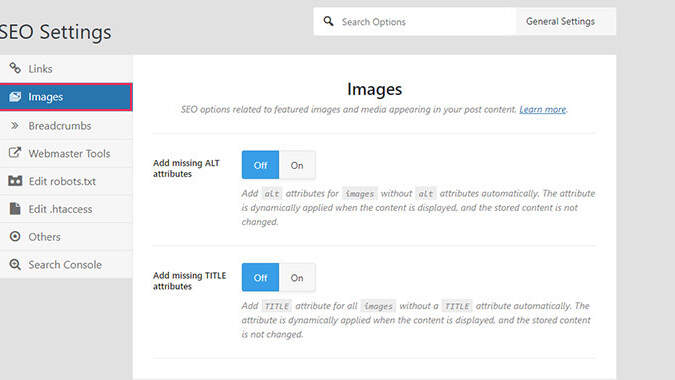The image size is (675, 380).
Task: Open the Others settings tab
Action: click(x=66, y=237)
